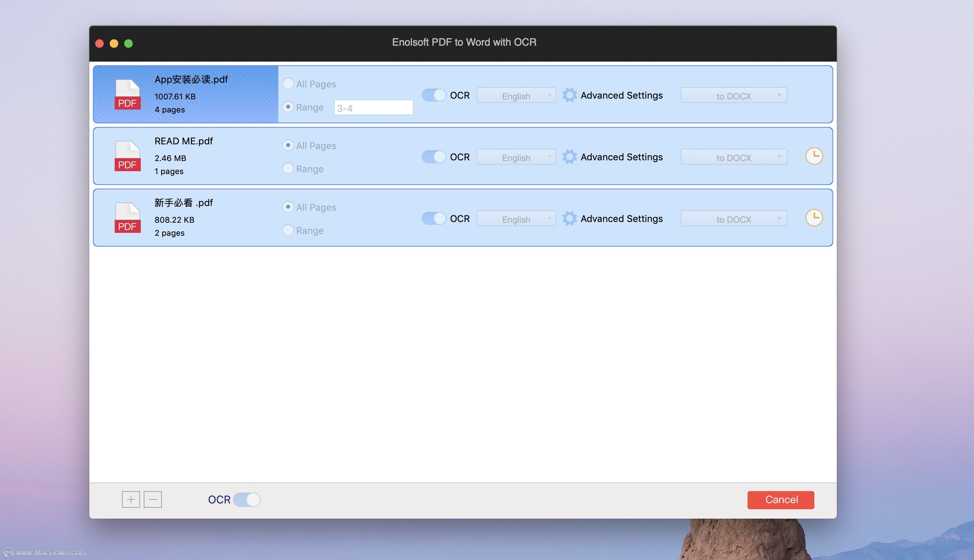The height and width of the screenshot is (560, 974).
Task: Add a PDF file with the plus button
Action: click(131, 499)
